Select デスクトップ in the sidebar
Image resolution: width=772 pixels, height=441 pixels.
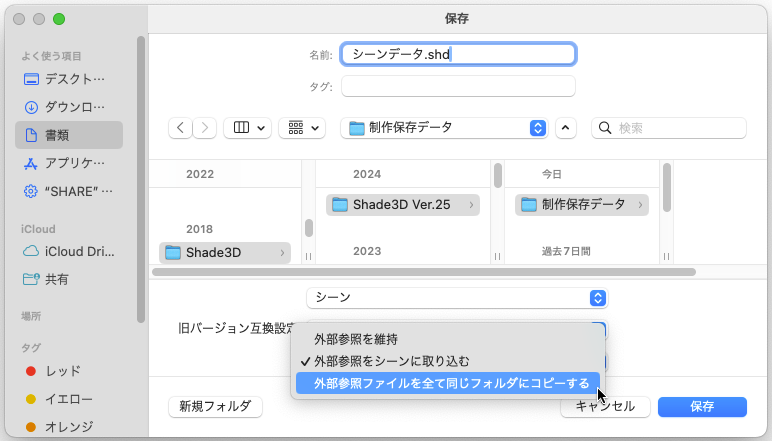pos(75,79)
